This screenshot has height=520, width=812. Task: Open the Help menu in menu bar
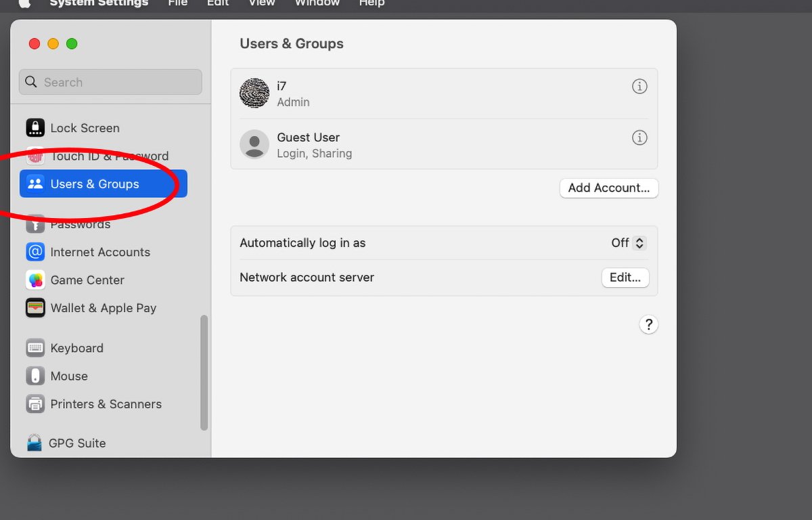[x=371, y=3]
